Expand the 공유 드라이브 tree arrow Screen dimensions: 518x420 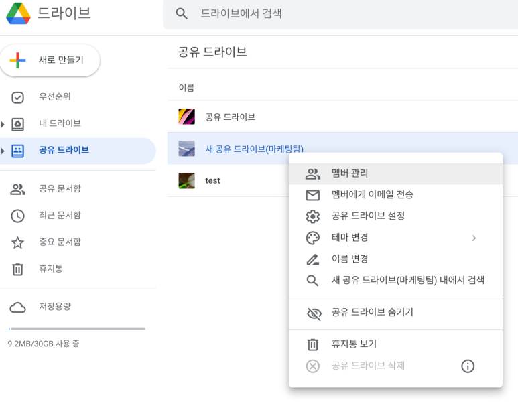tap(3, 151)
